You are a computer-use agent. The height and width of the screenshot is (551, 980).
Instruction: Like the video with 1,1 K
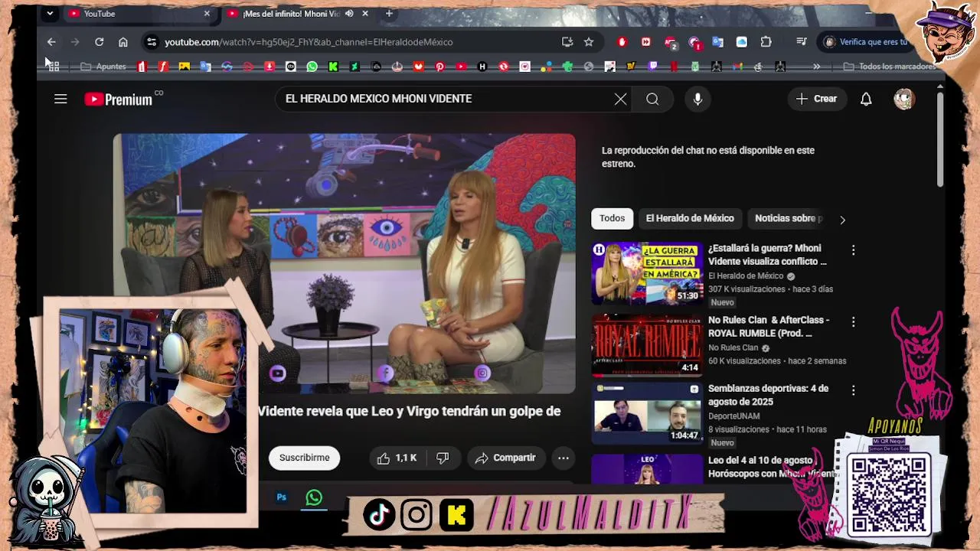click(397, 458)
